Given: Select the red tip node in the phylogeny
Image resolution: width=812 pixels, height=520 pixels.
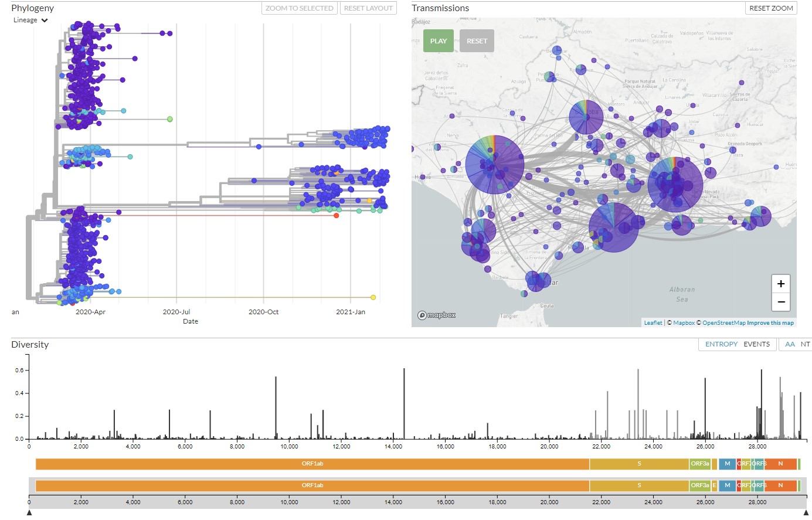Looking at the screenshot, I should coord(336,215).
